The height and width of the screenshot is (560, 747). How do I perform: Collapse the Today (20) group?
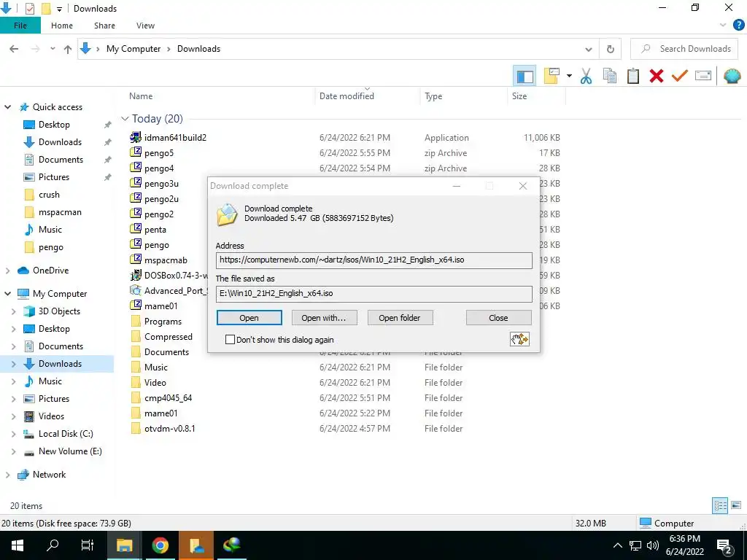(125, 119)
